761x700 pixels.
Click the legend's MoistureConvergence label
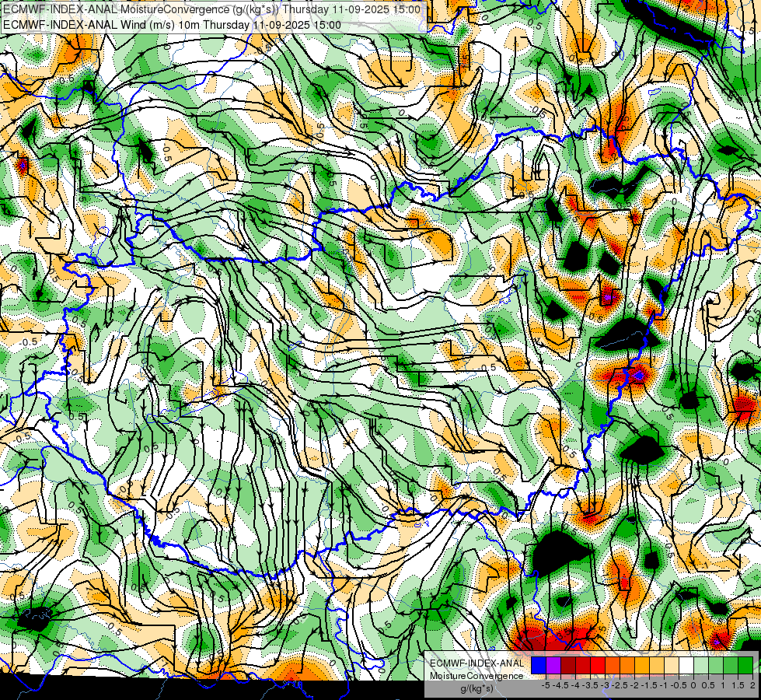(476, 676)
